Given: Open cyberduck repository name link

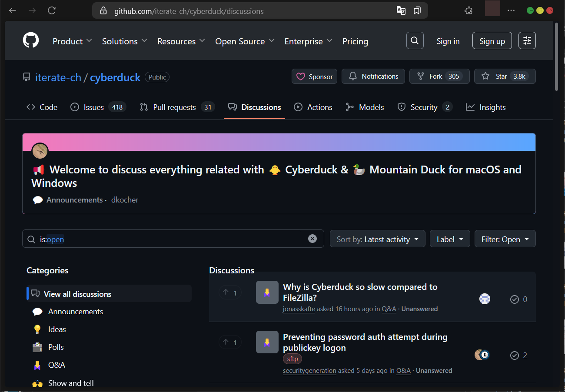Looking at the screenshot, I should [115, 77].
